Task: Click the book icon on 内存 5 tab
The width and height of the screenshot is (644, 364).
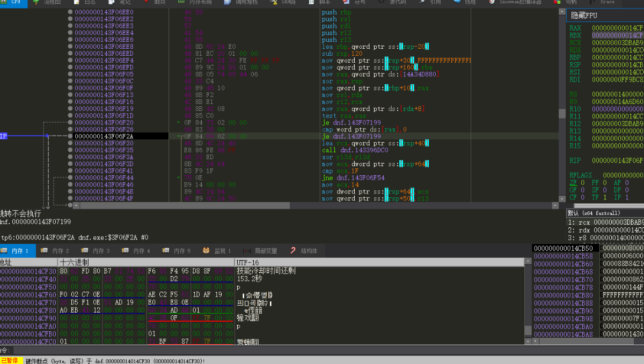Action: tap(165, 250)
